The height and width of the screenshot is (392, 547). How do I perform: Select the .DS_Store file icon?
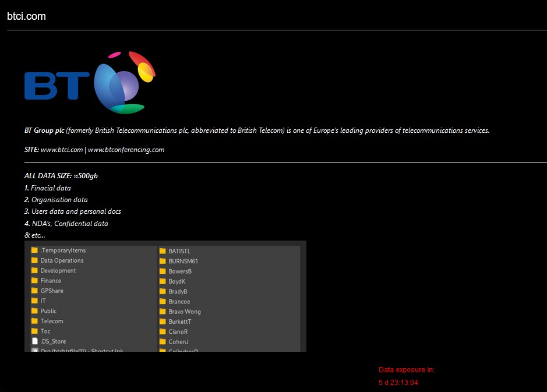[35, 341]
